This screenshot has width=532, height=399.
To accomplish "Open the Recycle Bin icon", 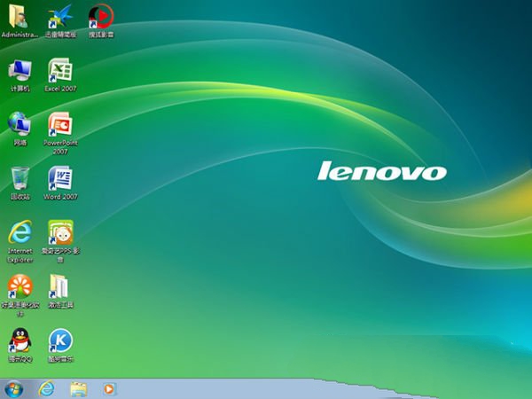I will pos(20,177).
